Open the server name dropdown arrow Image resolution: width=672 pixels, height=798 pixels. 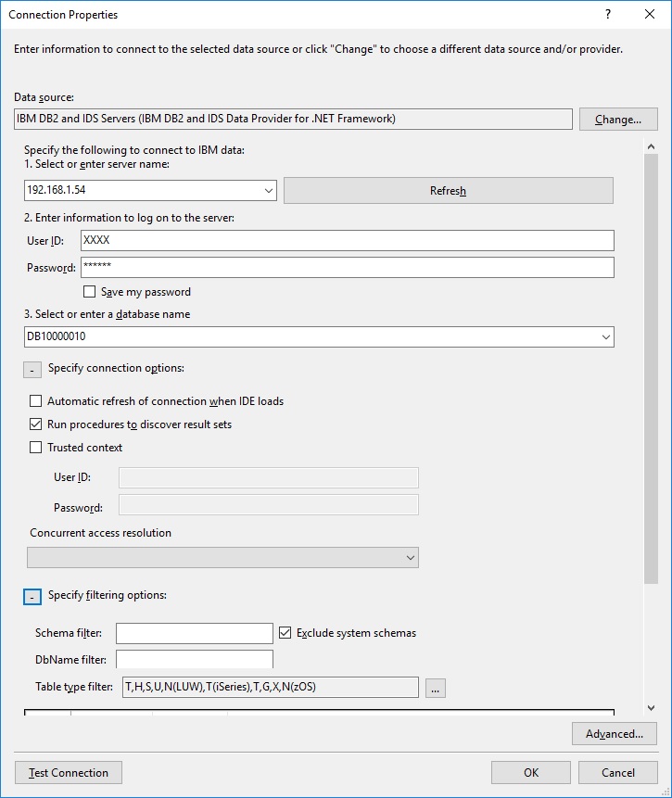point(268,190)
